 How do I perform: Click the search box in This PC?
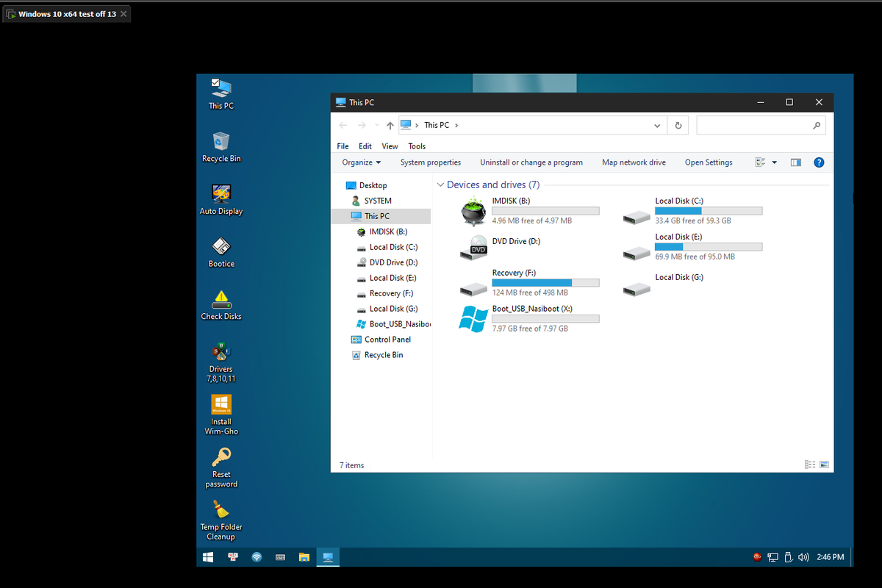[x=761, y=126]
